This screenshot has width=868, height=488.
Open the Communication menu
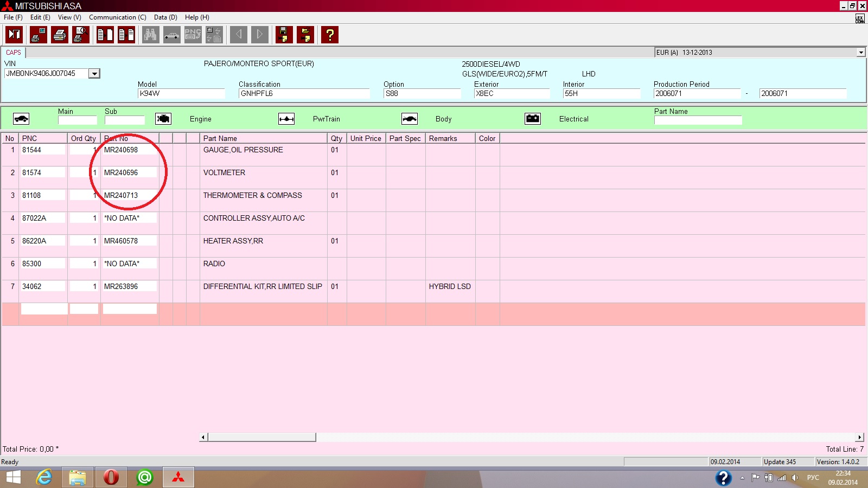click(117, 17)
